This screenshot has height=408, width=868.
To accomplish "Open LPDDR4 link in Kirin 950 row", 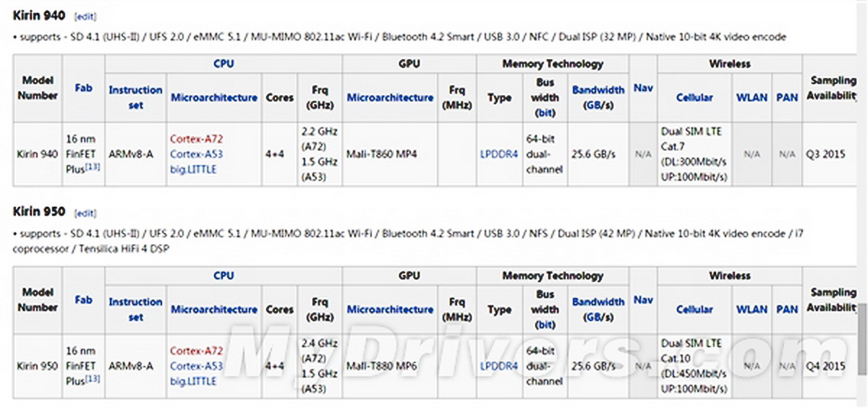I will point(499,366).
